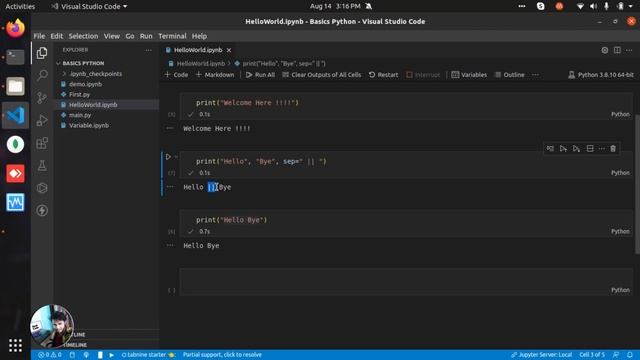Open the Terminal menu
The height and width of the screenshot is (360, 640).
click(172, 36)
